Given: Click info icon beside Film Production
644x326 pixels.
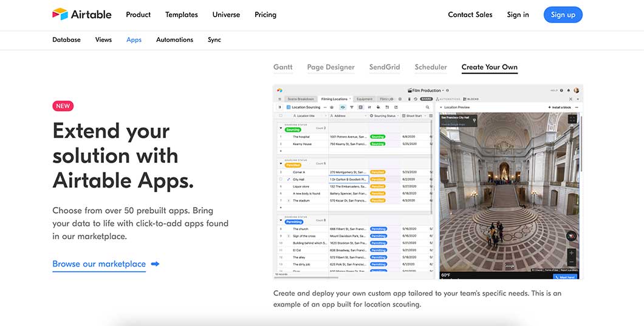Looking at the screenshot, I should tap(447, 90).
